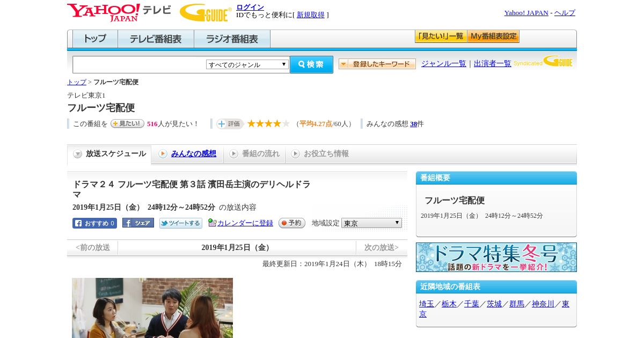
Task: Select the 番組の流れ tab
Action: [254, 154]
